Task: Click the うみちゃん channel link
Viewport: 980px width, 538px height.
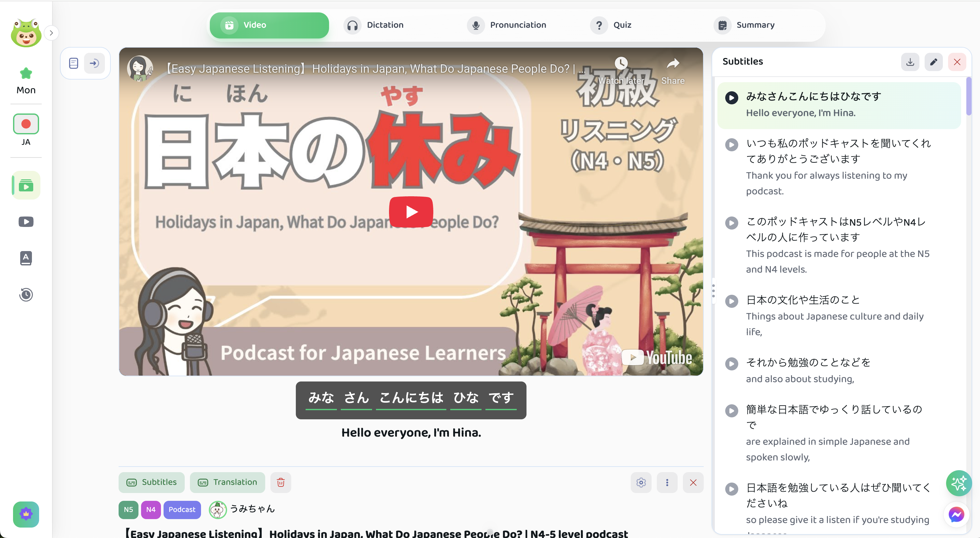Action: [x=252, y=509]
